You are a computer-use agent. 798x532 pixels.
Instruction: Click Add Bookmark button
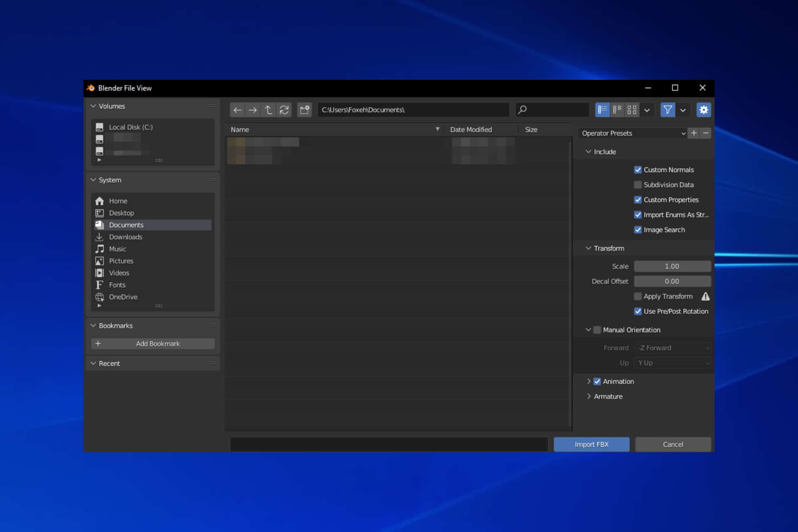[x=153, y=344]
